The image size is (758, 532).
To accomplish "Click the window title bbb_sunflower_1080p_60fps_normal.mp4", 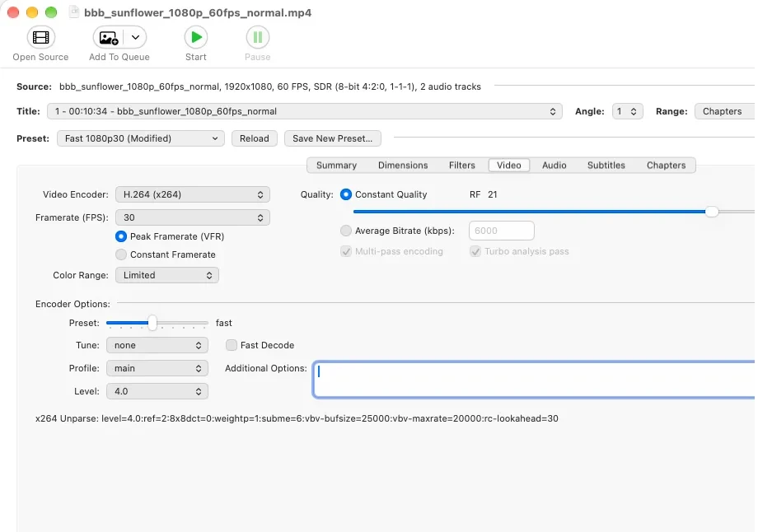I will pyautogui.click(x=198, y=12).
